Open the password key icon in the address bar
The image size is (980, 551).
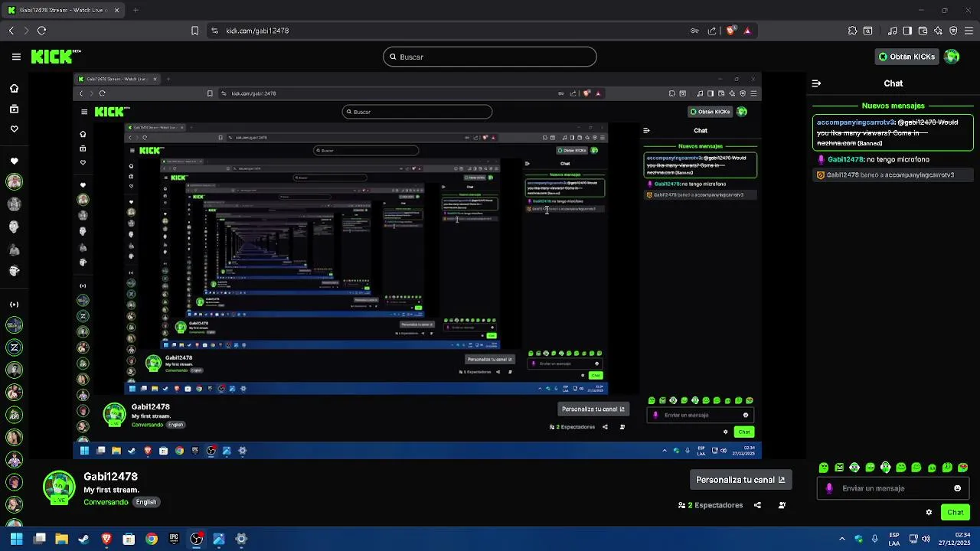694,31
